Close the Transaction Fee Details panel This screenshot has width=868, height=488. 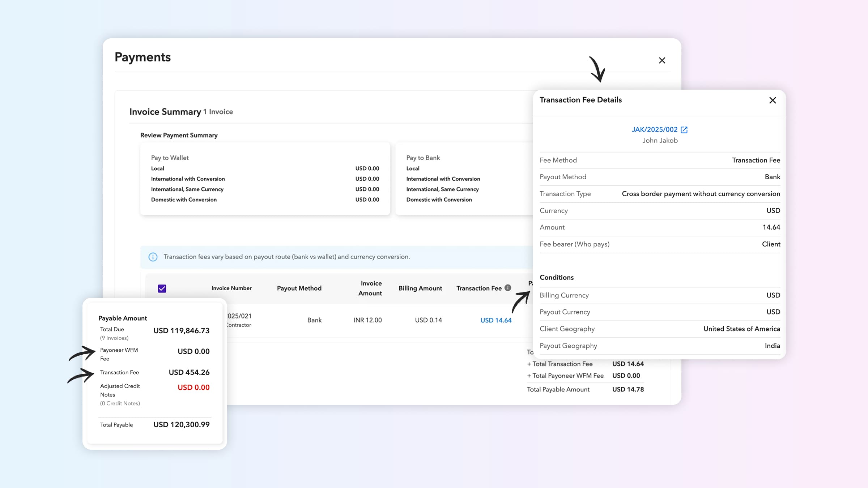click(773, 100)
